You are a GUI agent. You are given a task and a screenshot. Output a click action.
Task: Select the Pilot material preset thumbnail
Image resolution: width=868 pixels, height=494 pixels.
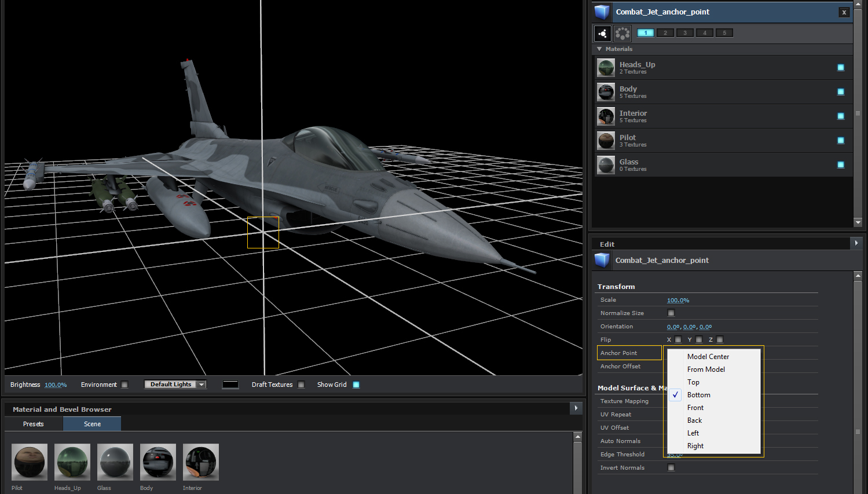(30, 462)
